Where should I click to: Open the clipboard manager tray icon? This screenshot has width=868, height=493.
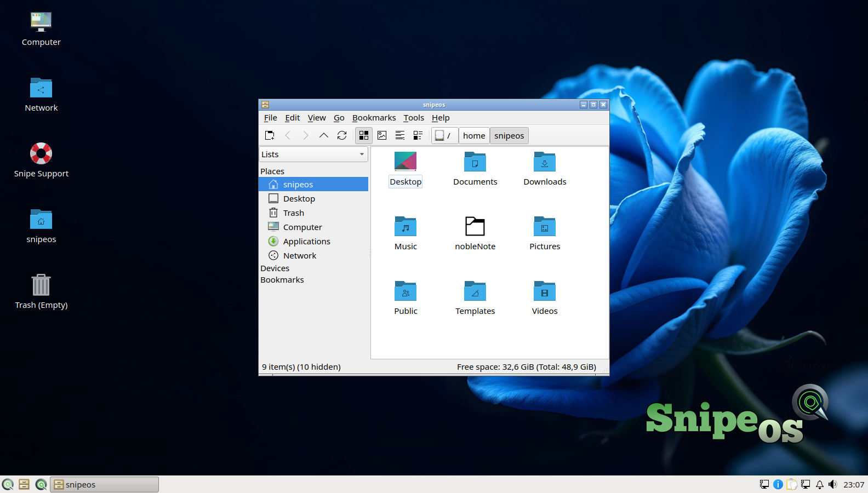(792, 484)
